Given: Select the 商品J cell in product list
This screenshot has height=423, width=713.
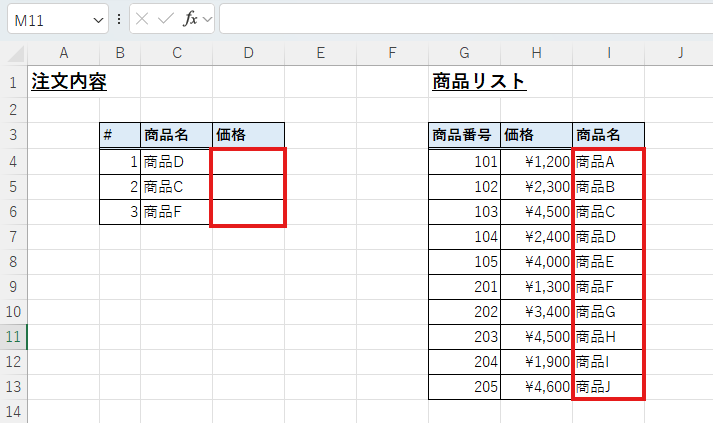Looking at the screenshot, I should [608, 386].
